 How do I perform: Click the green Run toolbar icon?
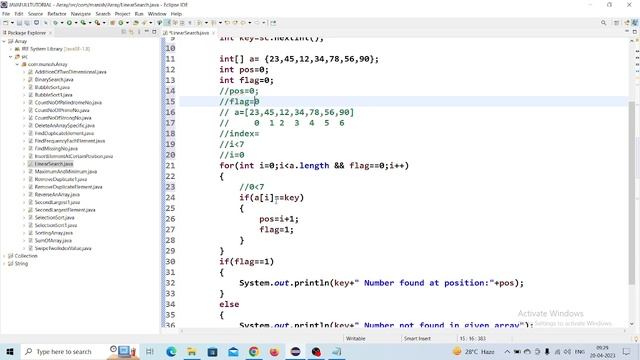pos(69,23)
